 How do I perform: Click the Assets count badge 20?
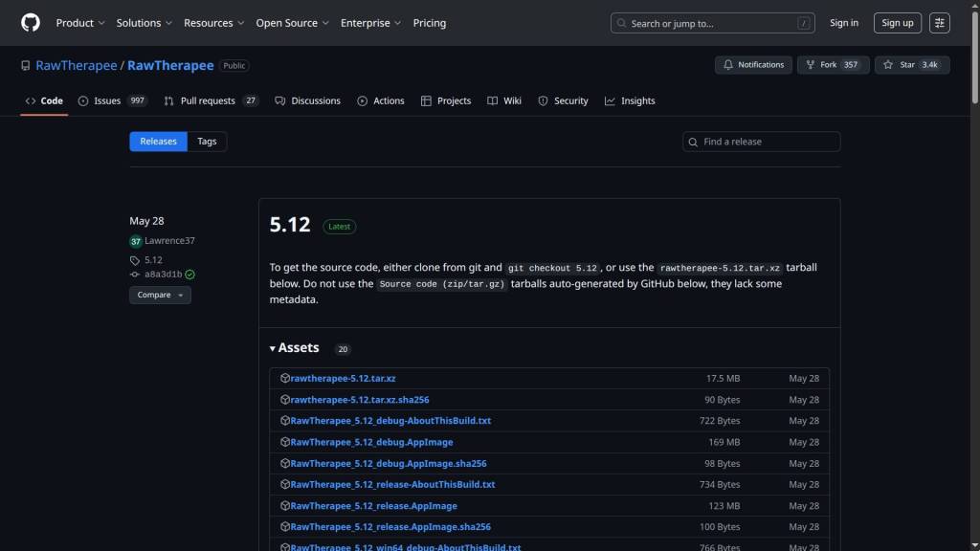(x=343, y=349)
